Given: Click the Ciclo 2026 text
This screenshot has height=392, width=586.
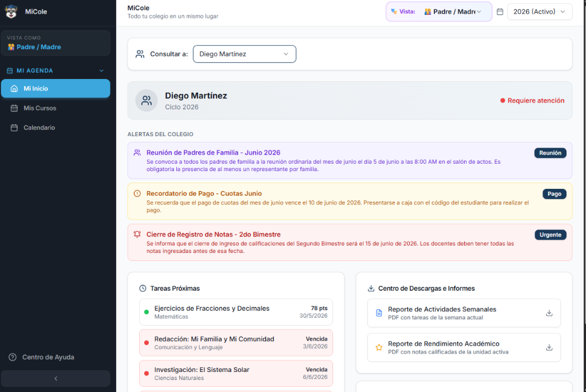Looking at the screenshot, I should pyautogui.click(x=181, y=107).
